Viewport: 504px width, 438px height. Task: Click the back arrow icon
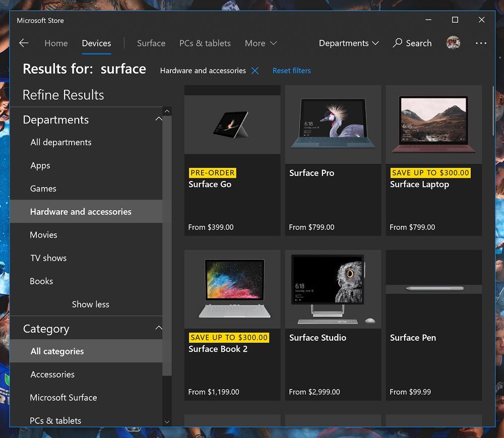point(24,43)
